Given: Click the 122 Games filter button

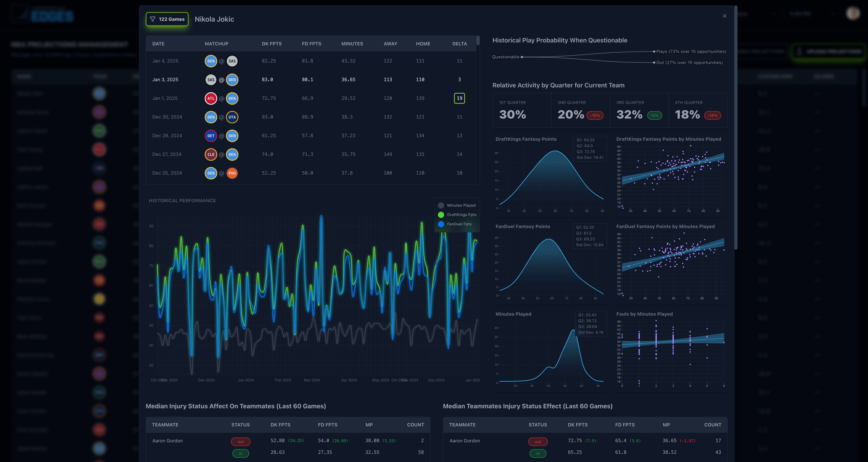Looking at the screenshot, I should 167,19.
